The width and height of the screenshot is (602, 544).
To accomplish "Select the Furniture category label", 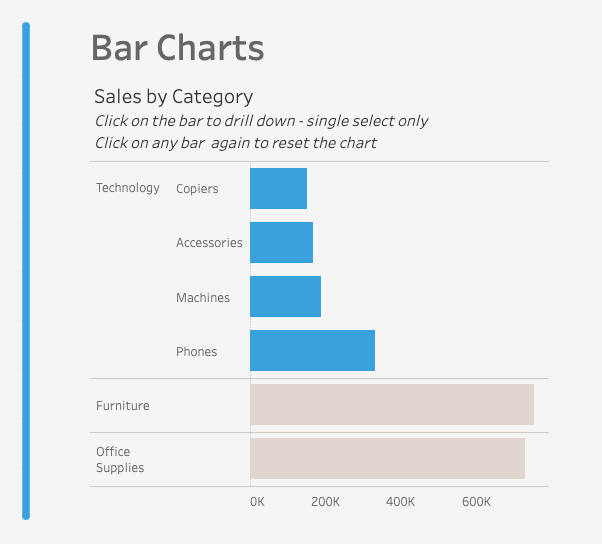I will tap(123, 406).
